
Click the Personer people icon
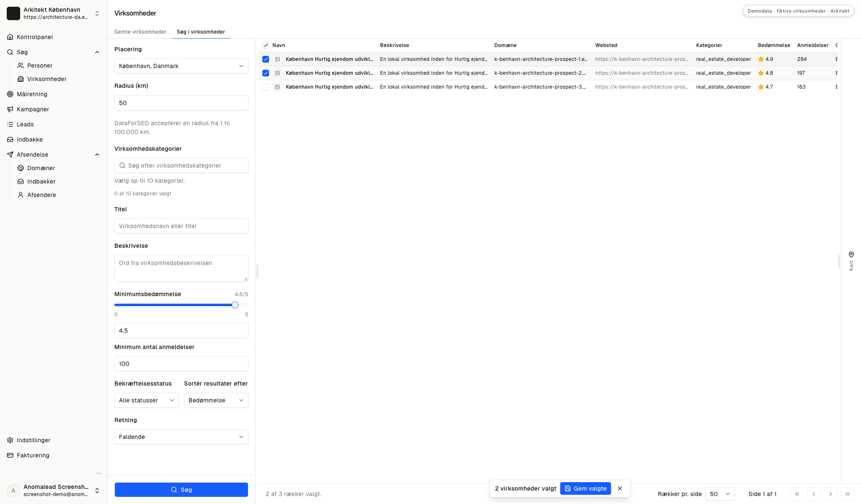click(x=21, y=66)
